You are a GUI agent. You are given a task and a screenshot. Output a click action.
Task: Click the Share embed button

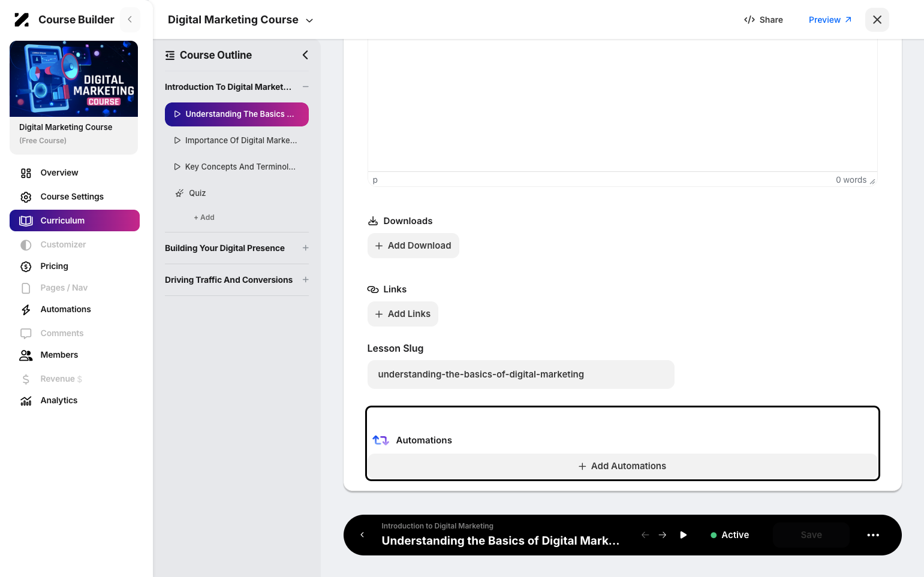point(763,20)
